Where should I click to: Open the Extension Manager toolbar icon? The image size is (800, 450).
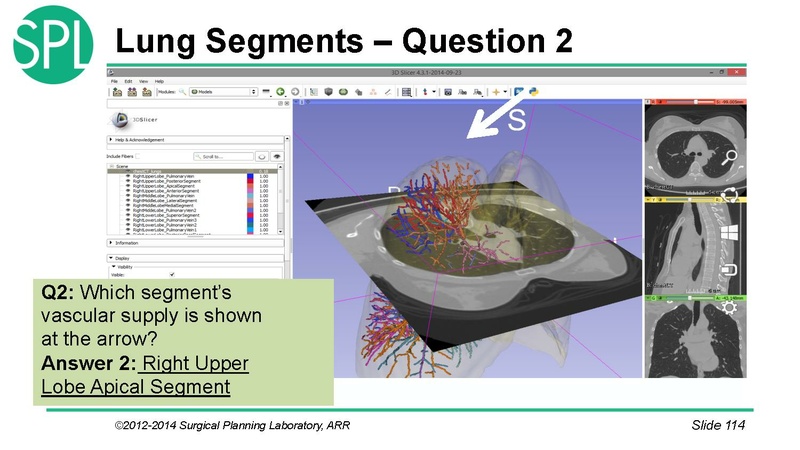[x=519, y=92]
